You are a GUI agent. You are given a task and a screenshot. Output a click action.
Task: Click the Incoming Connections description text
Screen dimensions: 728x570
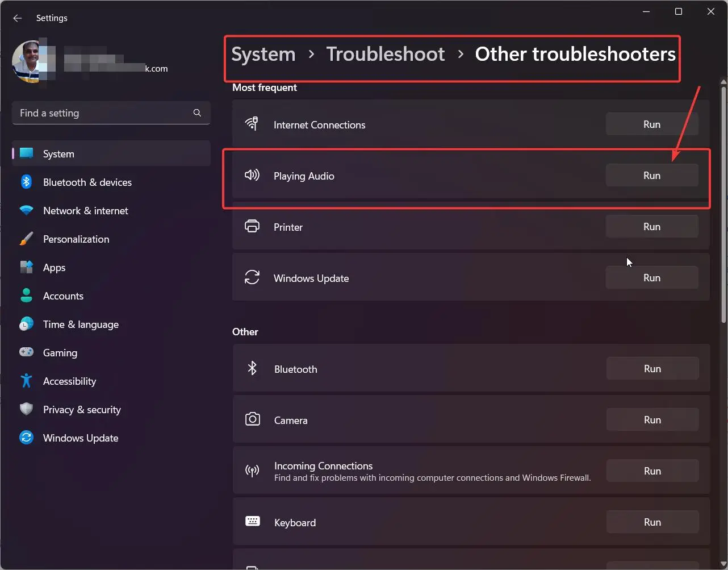point(433,478)
